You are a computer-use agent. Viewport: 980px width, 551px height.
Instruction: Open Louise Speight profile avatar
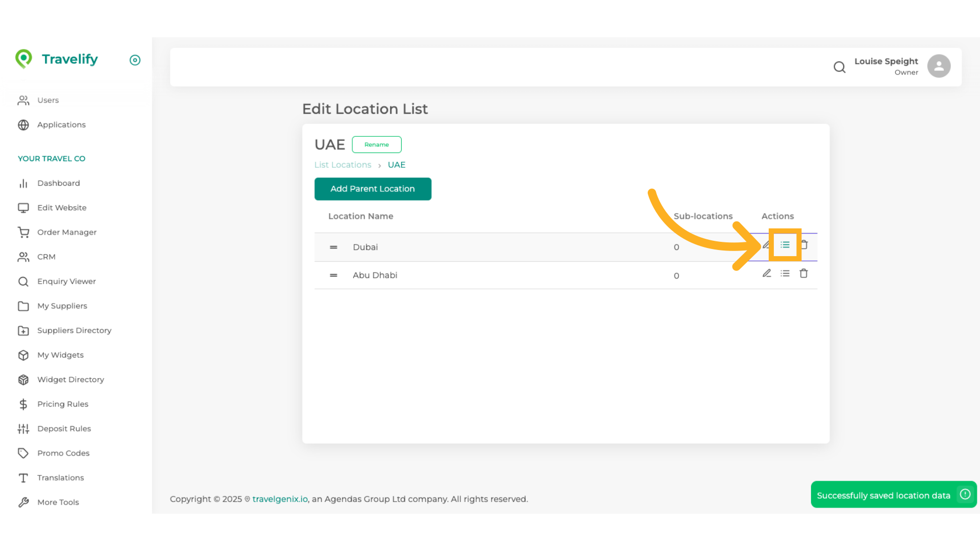(x=939, y=66)
